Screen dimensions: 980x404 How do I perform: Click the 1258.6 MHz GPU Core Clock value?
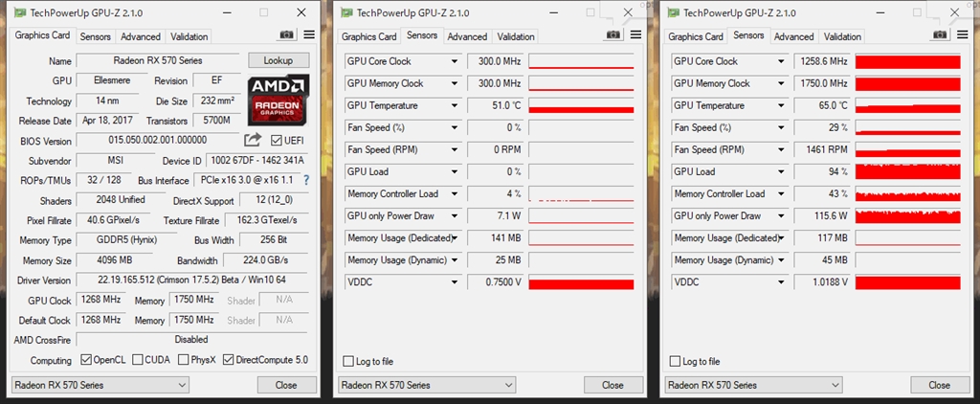822,61
